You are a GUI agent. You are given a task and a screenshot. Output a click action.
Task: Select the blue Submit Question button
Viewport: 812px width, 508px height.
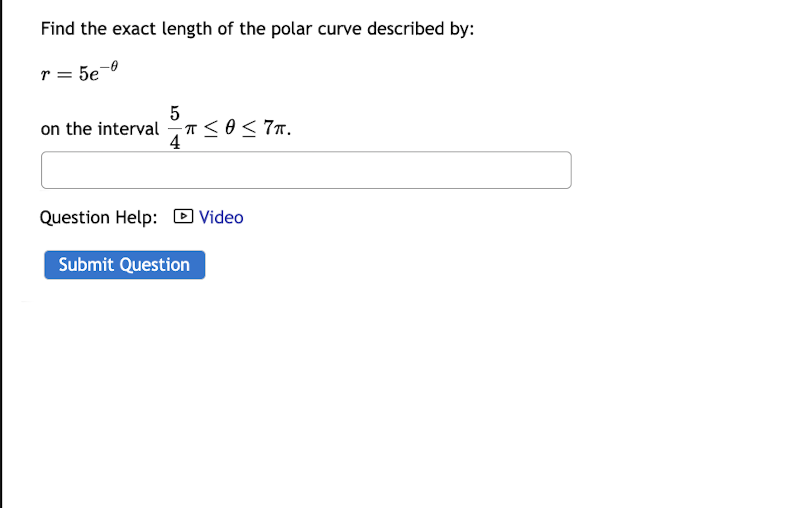124,265
